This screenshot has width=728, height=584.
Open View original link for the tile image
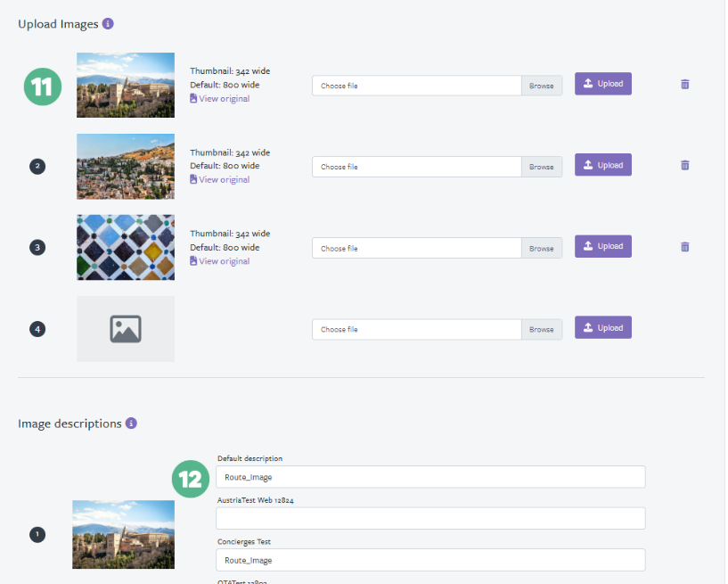coord(223,261)
